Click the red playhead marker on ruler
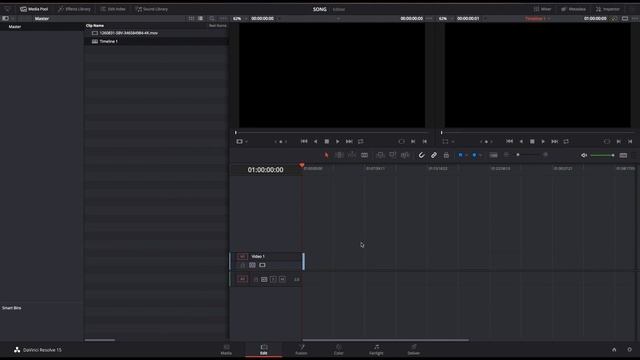 302,165
